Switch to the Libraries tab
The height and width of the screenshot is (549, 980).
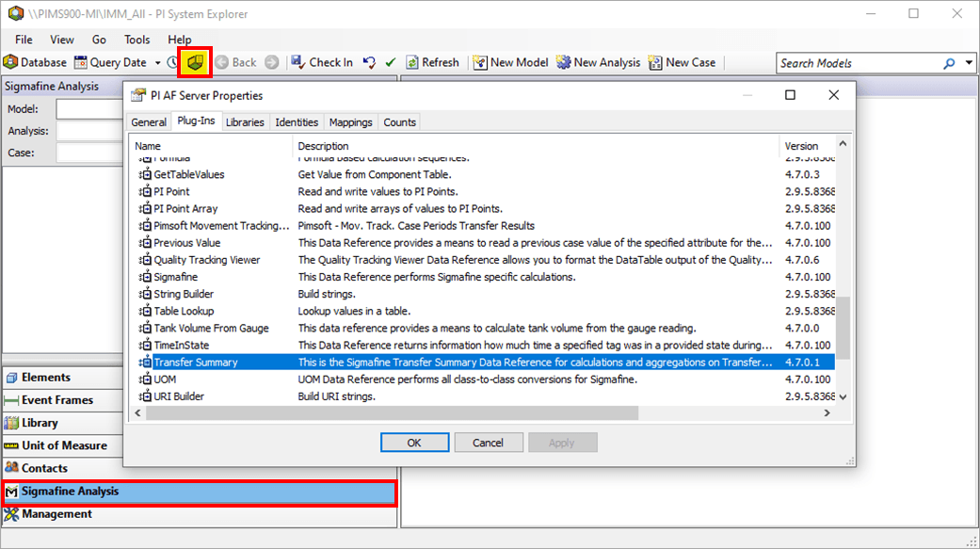click(245, 122)
